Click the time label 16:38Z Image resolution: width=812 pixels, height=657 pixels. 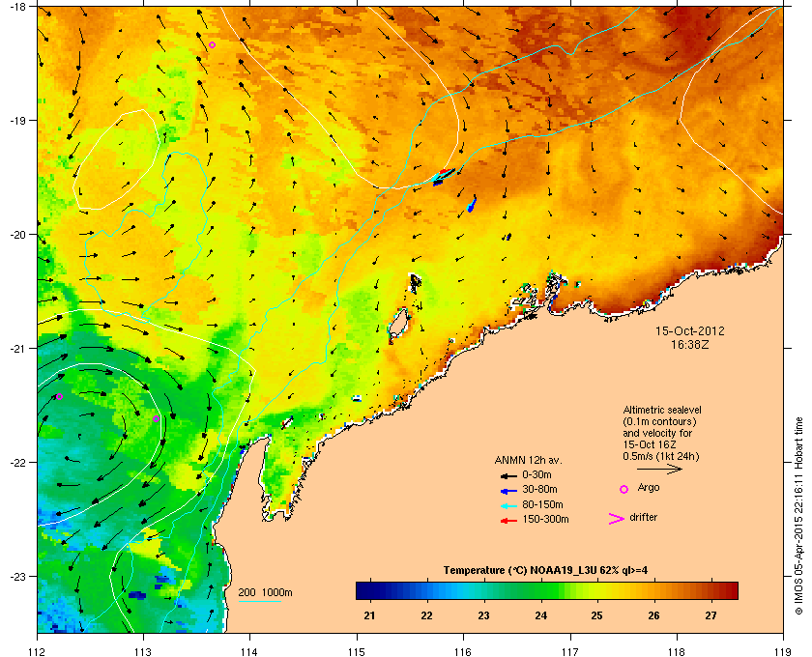point(690,344)
